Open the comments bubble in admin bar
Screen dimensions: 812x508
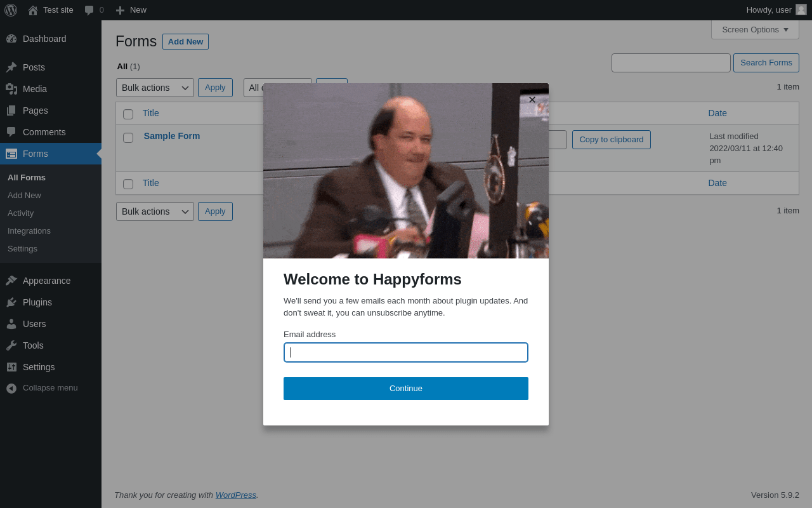89,10
